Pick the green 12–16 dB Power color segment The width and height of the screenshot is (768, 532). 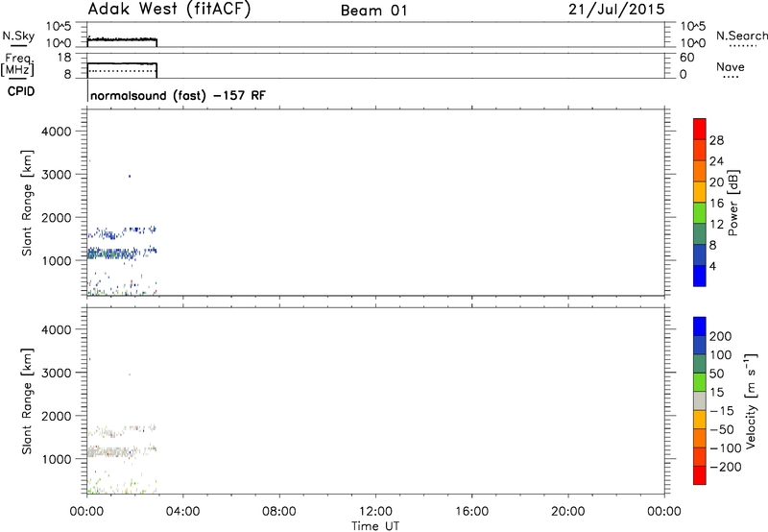(x=700, y=213)
